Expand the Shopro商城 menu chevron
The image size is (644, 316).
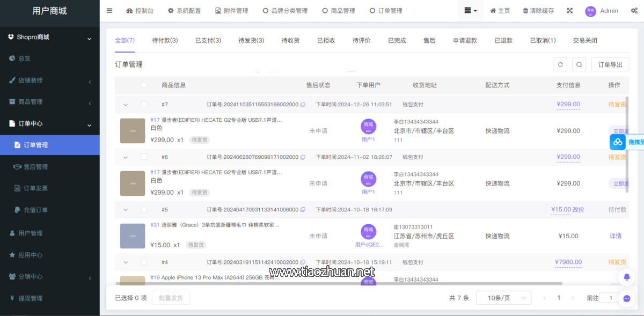click(x=90, y=37)
